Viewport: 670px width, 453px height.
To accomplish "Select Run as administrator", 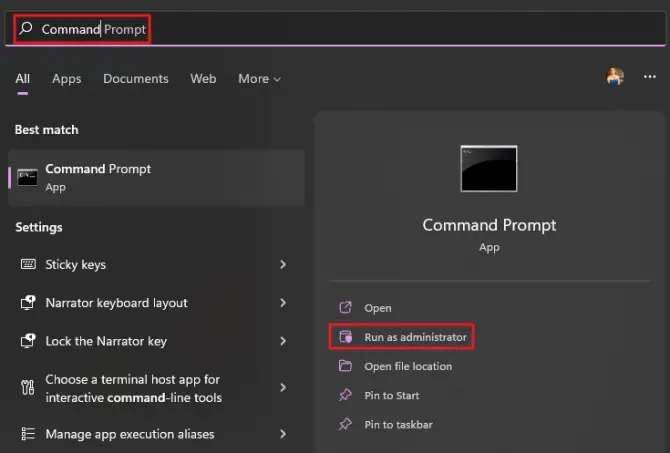I will pos(415,337).
